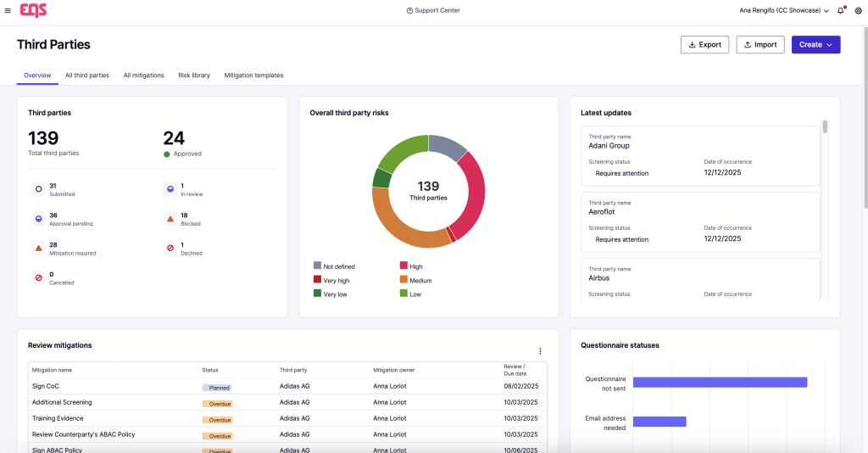Open the settings gear icon
The width and height of the screenshot is (868, 453).
pos(858,10)
